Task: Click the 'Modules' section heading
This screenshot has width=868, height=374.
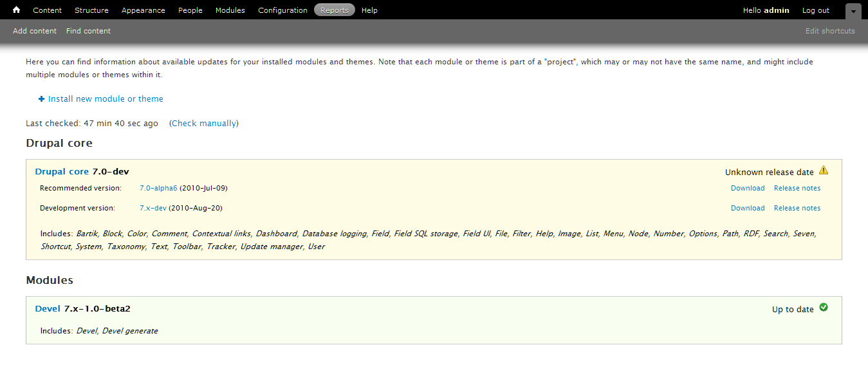Action: click(50, 280)
